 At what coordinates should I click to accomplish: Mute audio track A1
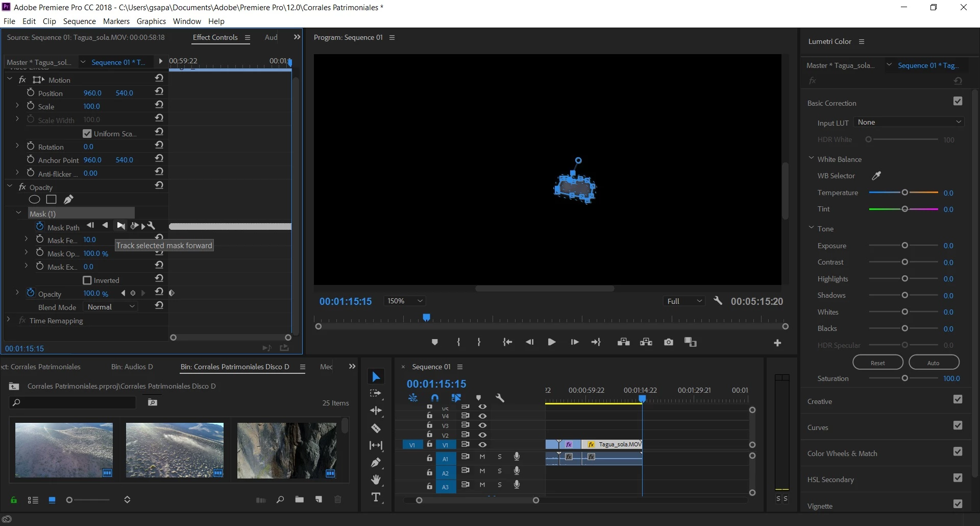[x=482, y=457]
